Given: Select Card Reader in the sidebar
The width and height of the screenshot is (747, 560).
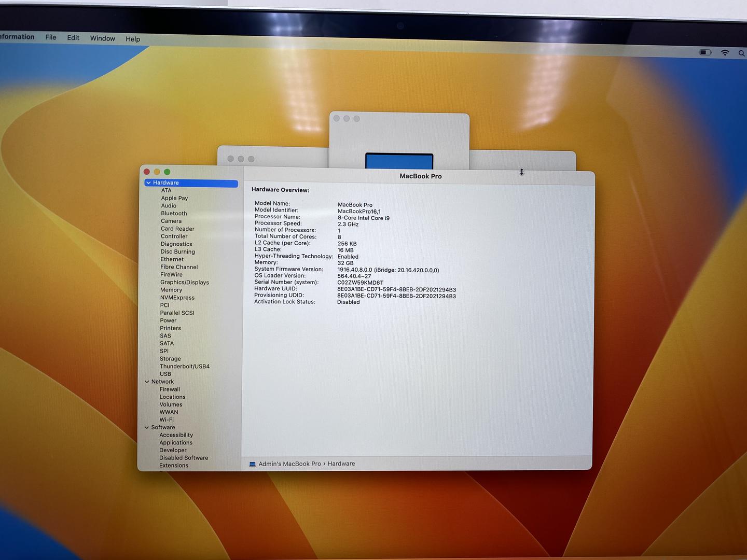Looking at the screenshot, I should pyautogui.click(x=177, y=229).
